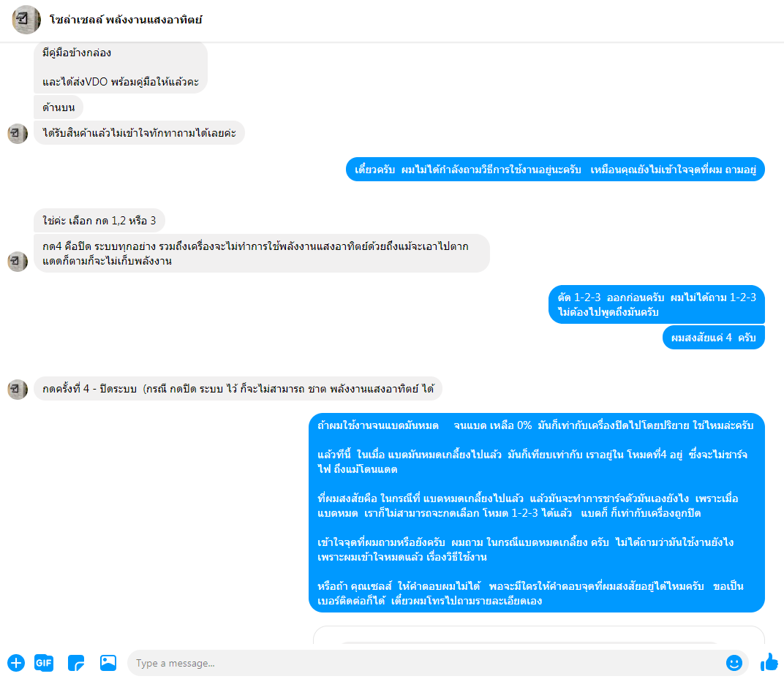This screenshot has width=784, height=679.
Task: Choose a sticker icon
Action: (76, 663)
